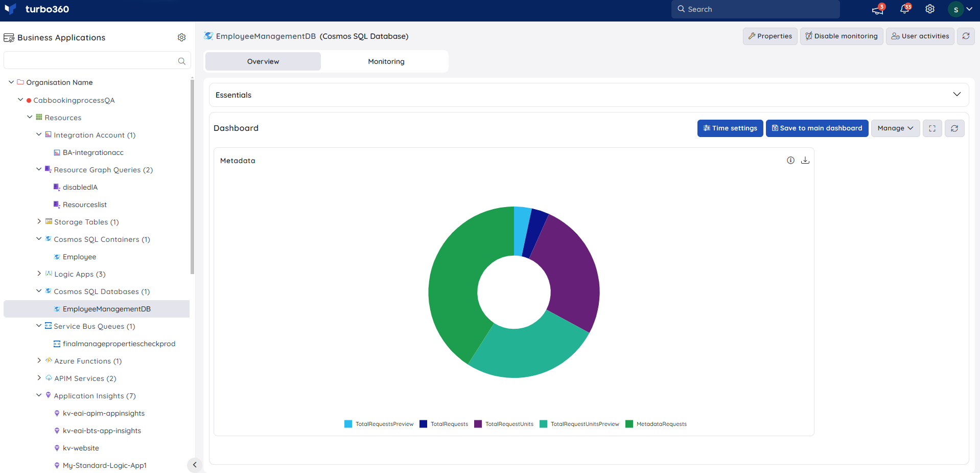Click the Application Insights group icon

(x=49, y=395)
